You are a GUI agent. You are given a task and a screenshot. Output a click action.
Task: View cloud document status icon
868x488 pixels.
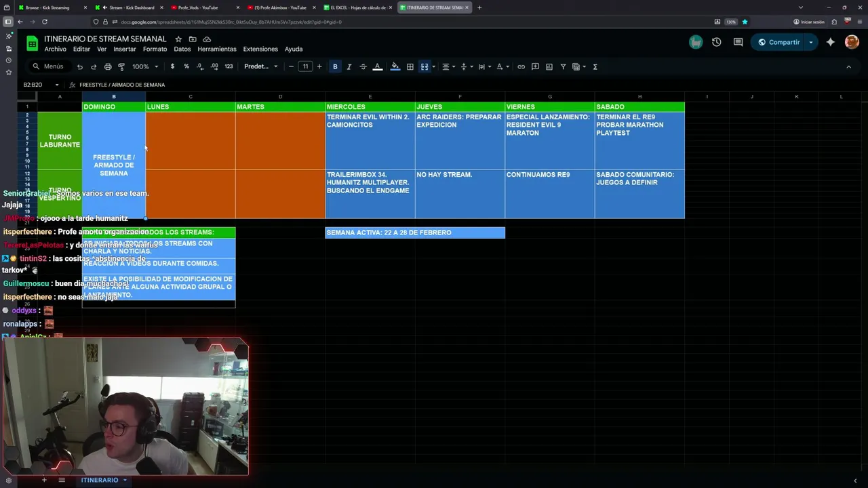click(207, 39)
